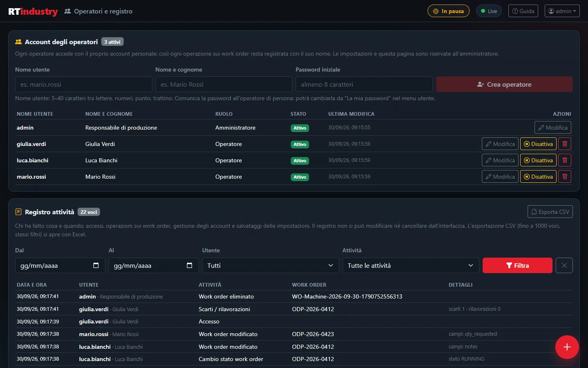
Task: Focus the Nome e cognome input field
Action: [224, 84]
